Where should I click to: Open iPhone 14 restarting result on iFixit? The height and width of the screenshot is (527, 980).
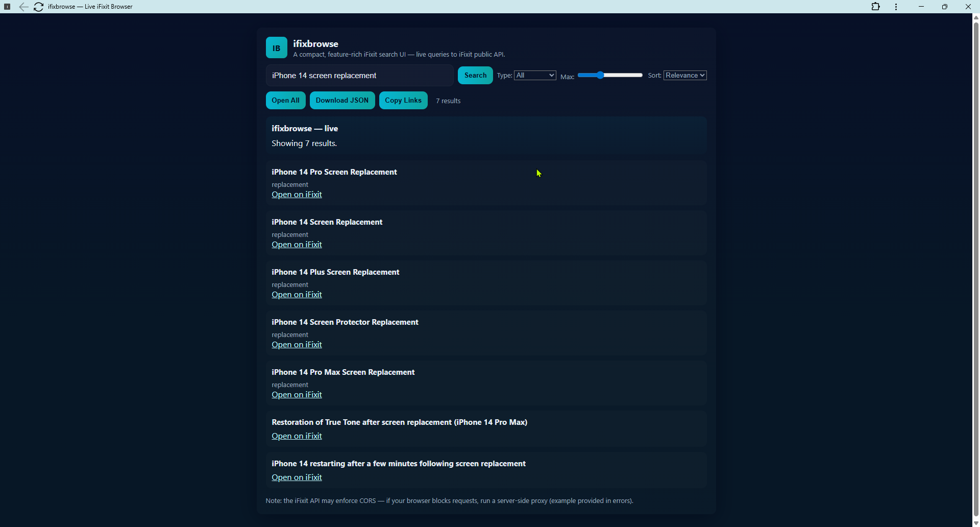coord(297,477)
